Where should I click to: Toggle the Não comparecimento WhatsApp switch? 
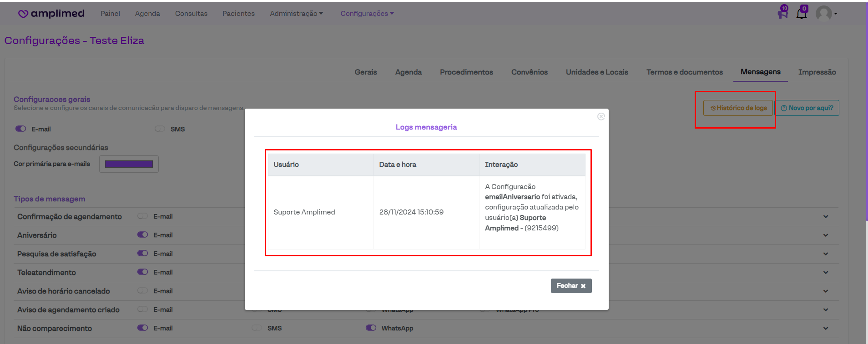point(371,328)
